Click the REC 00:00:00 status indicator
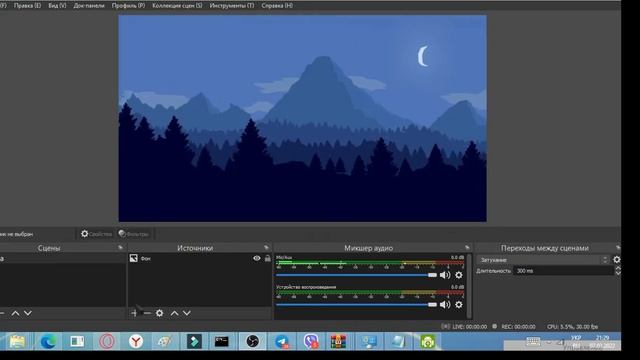 (x=513, y=327)
